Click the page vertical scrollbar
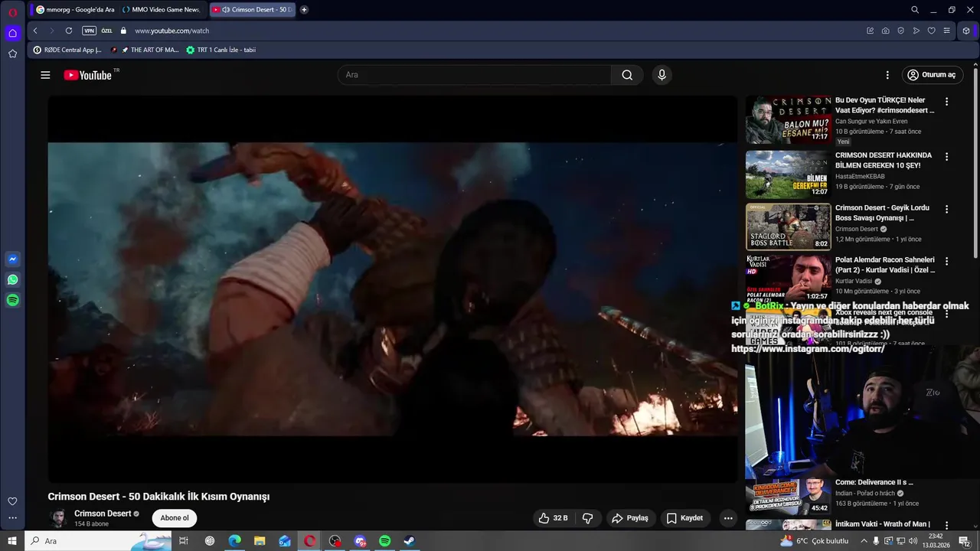980x551 pixels. coord(975,165)
